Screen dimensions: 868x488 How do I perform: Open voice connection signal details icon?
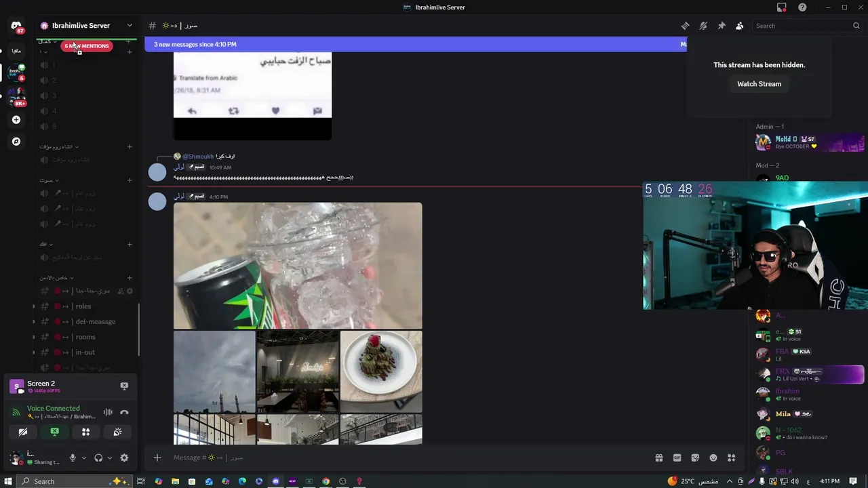[x=16, y=412]
